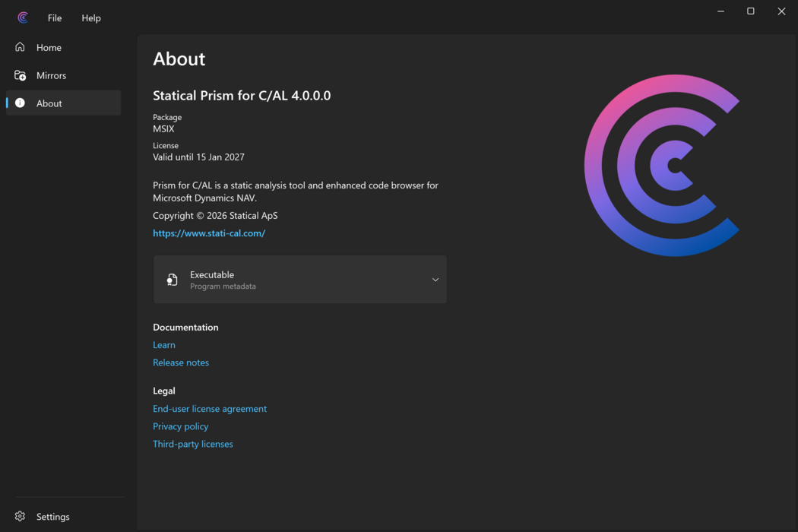Open the Release notes link
798x532 pixels.
click(181, 363)
